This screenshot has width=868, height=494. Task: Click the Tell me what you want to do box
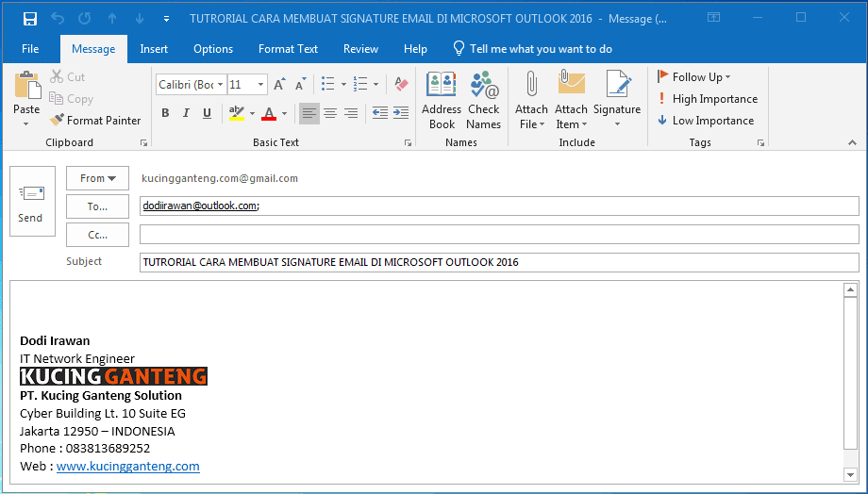[x=532, y=49]
